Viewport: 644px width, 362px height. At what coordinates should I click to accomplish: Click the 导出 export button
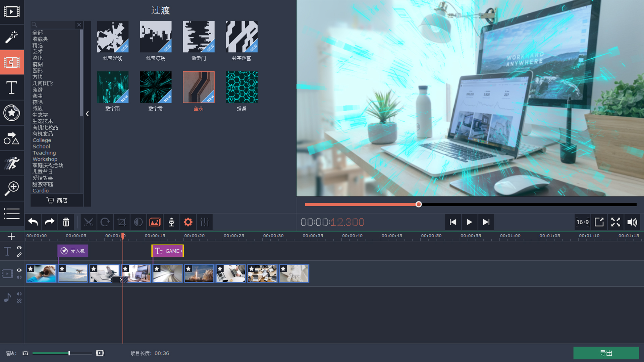pos(606,353)
